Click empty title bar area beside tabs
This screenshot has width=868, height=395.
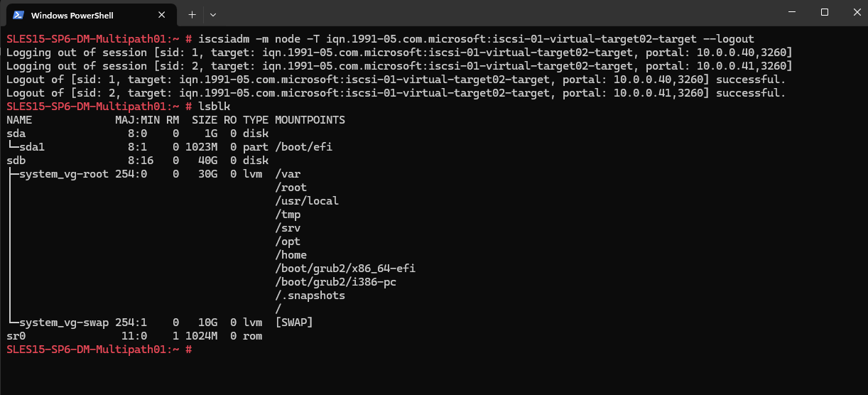(497, 13)
